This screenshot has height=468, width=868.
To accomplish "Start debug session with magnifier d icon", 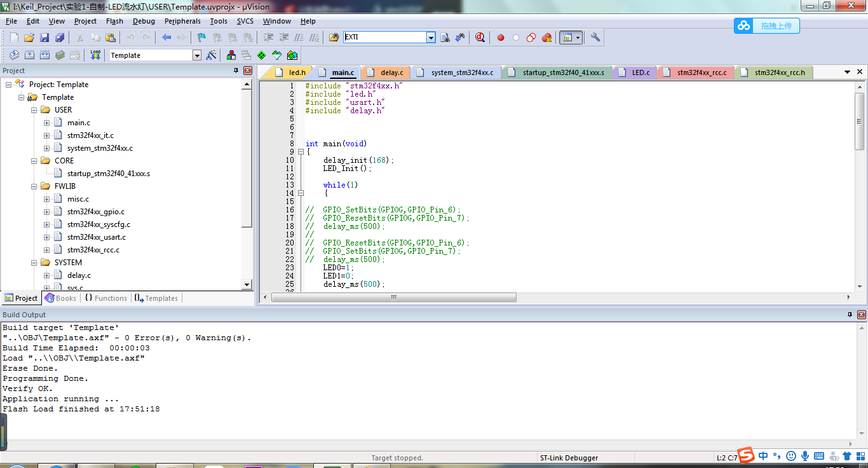I will pyautogui.click(x=480, y=38).
